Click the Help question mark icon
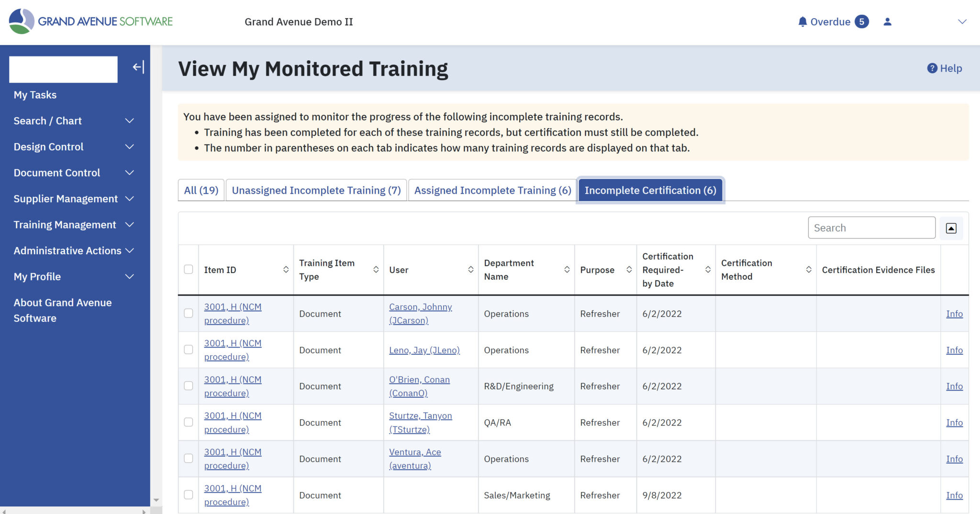Viewport: 980px width, 514px height. coord(932,68)
